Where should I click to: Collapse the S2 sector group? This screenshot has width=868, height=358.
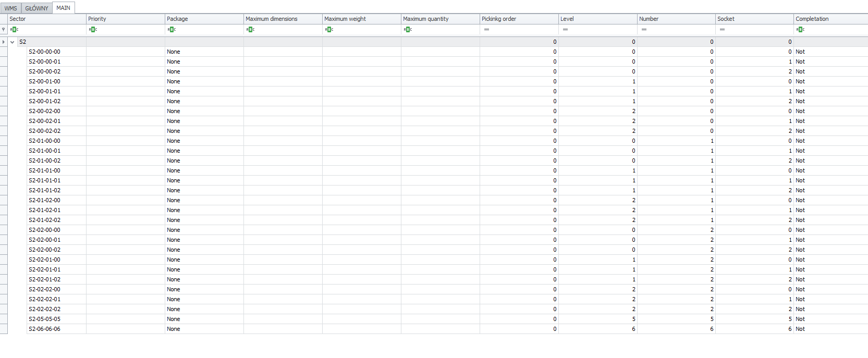[x=12, y=42]
